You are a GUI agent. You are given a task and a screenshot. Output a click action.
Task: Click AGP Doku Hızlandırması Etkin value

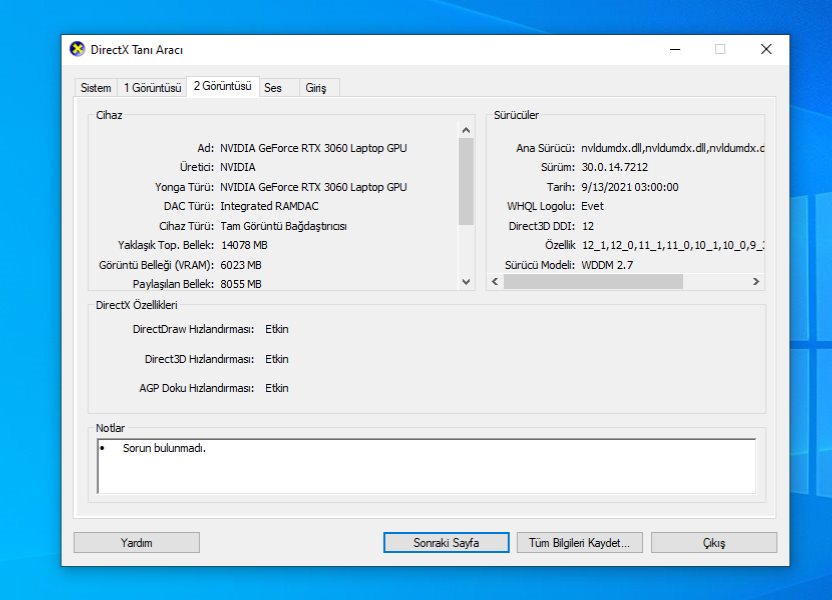click(277, 388)
